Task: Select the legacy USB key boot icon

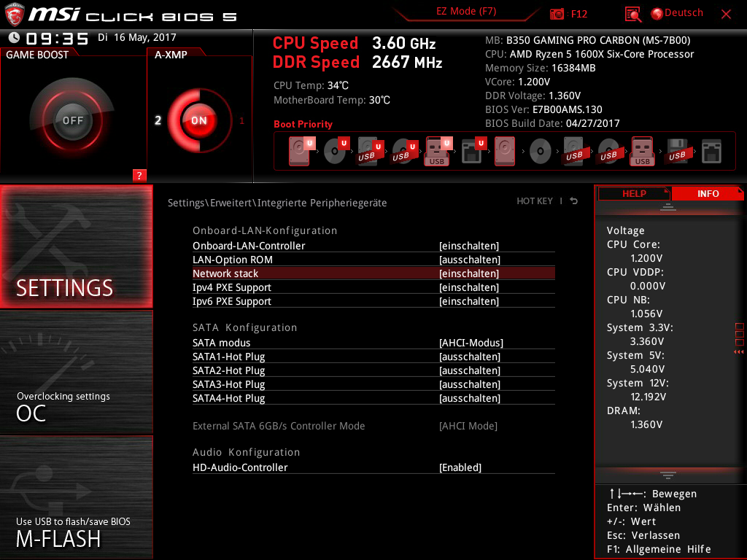Action: (x=643, y=151)
